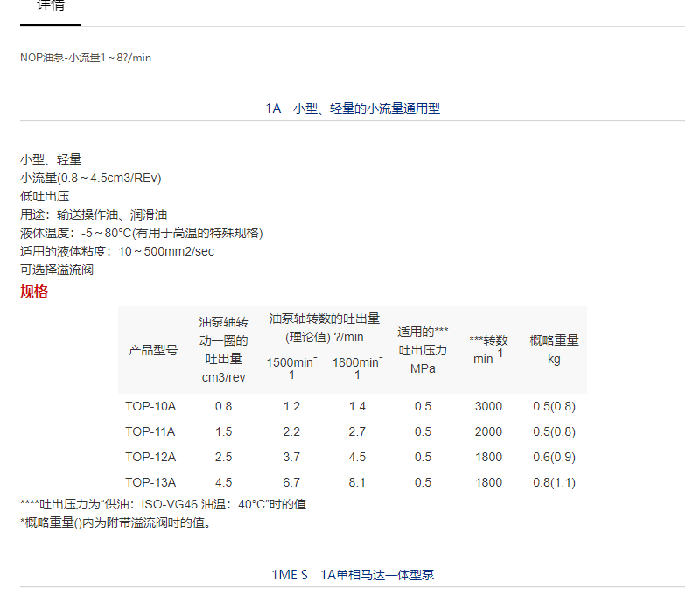
Task: Click the TOP-12A product model cell
Action: coord(150,457)
